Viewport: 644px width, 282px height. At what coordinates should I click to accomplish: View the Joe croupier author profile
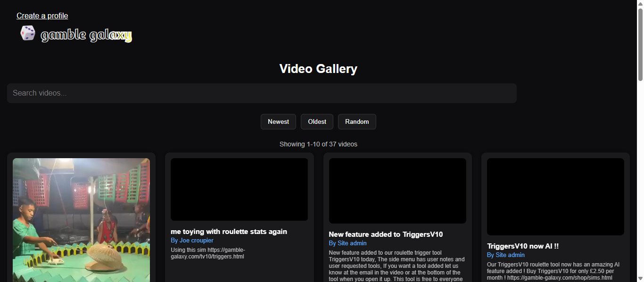point(192,241)
